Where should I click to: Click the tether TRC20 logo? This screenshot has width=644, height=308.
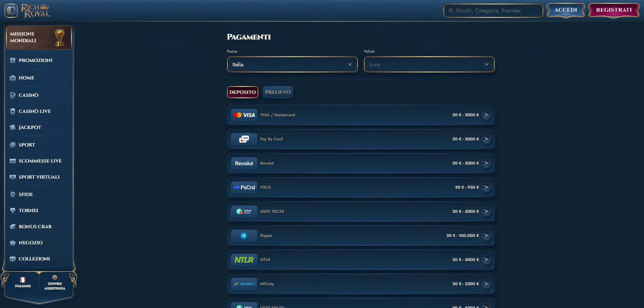point(244,211)
